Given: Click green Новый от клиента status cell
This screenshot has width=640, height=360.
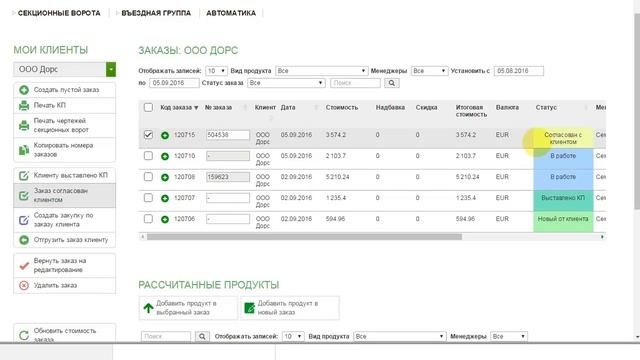Looking at the screenshot, I should [x=563, y=222].
